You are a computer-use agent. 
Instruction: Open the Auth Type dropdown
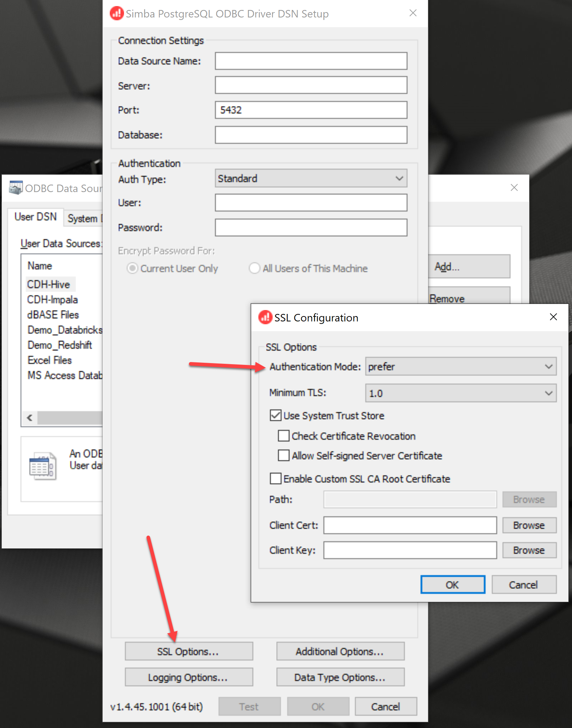pyautogui.click(x=311, y=178)
